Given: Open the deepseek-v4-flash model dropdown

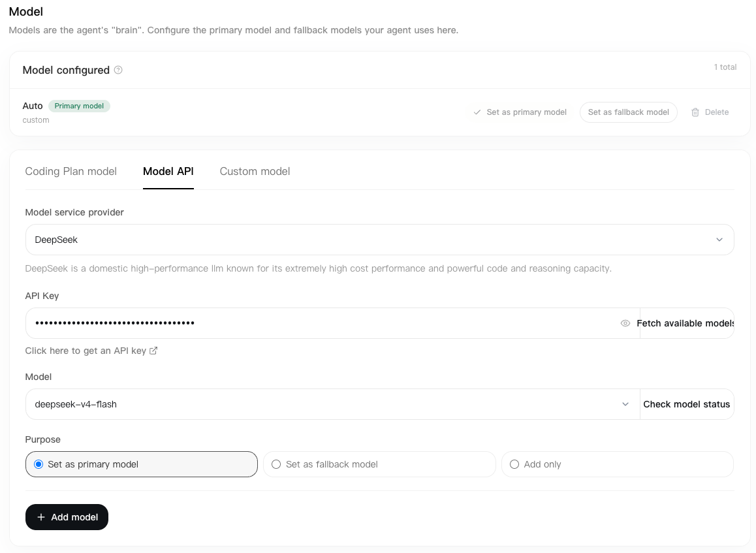Looking at the screenshot, I should pyautogui.click(x=333, y=404).
